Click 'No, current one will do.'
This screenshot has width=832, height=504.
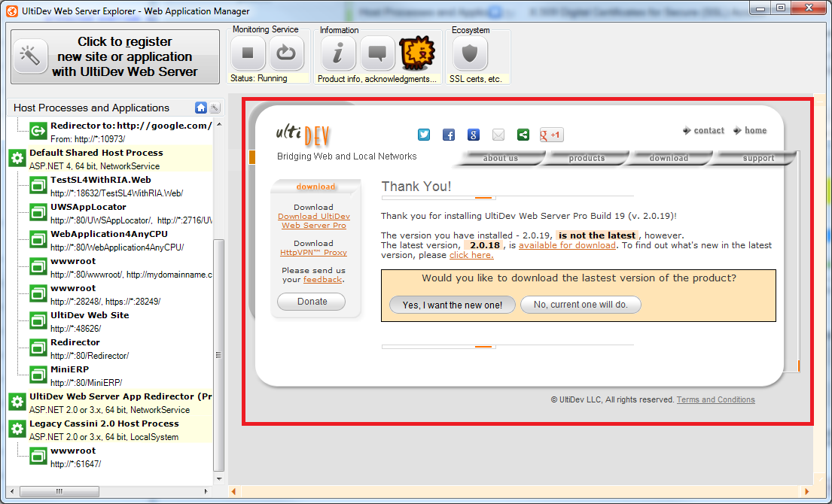tap(581, 305)
